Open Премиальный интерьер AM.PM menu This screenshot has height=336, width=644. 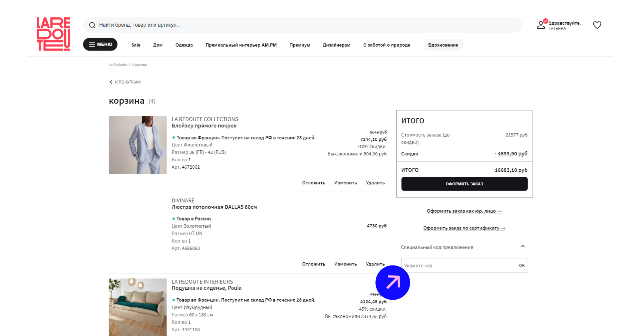pos(241,45)
